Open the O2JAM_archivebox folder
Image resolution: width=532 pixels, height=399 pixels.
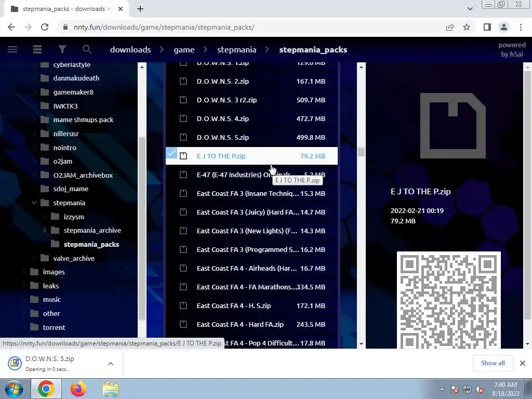pos(83,175)
